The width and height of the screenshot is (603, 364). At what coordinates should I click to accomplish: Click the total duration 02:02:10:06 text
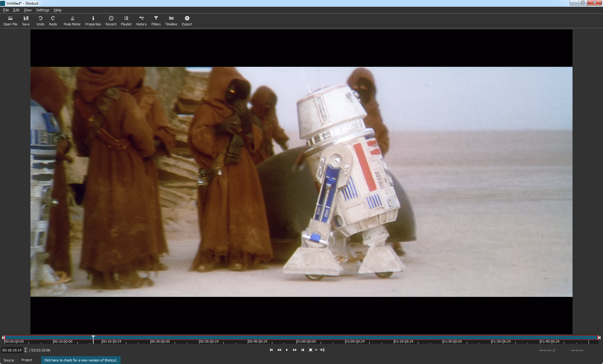41,350
